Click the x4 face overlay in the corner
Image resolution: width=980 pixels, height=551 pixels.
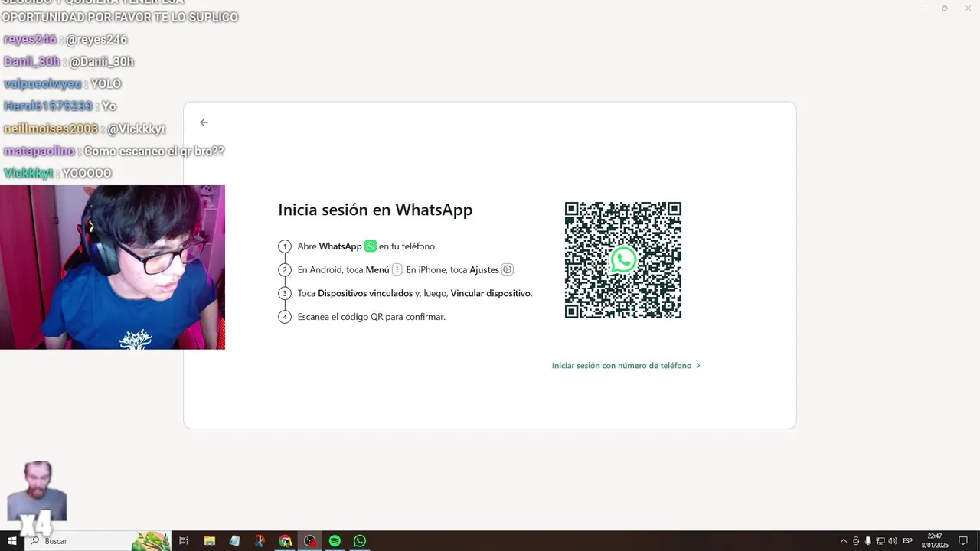pyautogui.click(x=36, y=497)
